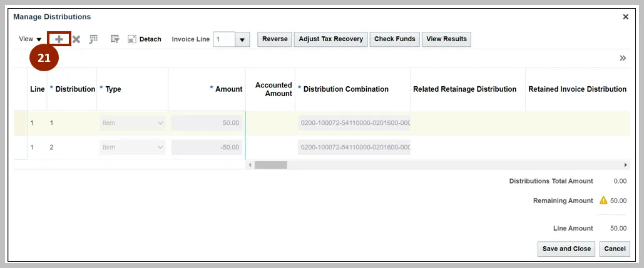The width and height of the screenshot is (644, 268).
Task: Detach the distributions table
Action: pos(144,39)
